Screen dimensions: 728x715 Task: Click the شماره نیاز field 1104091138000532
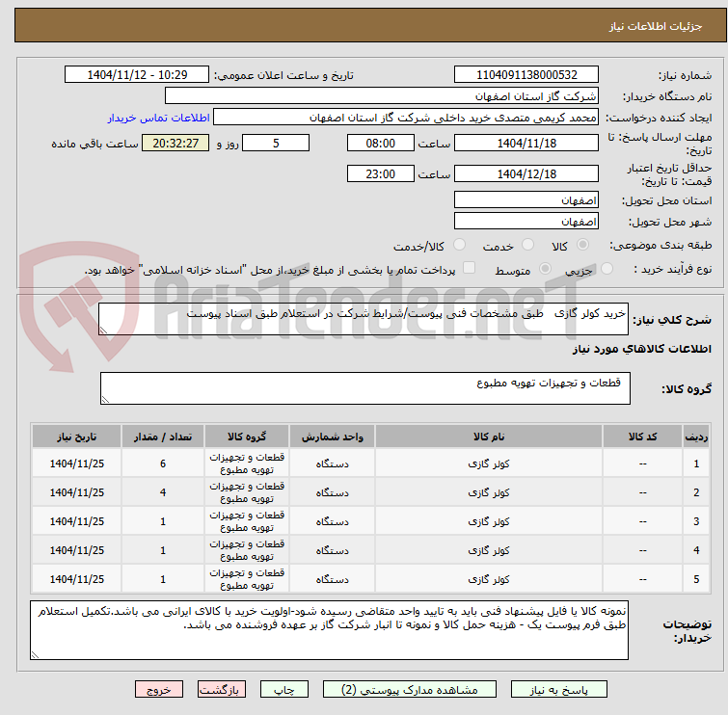point(526,75)
